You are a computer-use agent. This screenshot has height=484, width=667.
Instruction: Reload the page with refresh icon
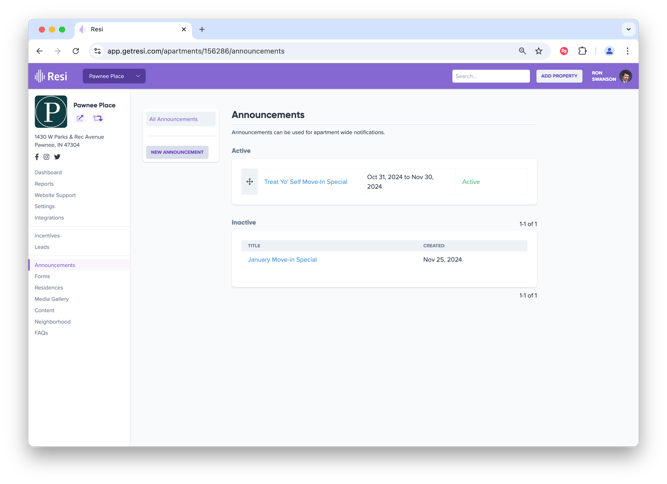pos(76,51)
